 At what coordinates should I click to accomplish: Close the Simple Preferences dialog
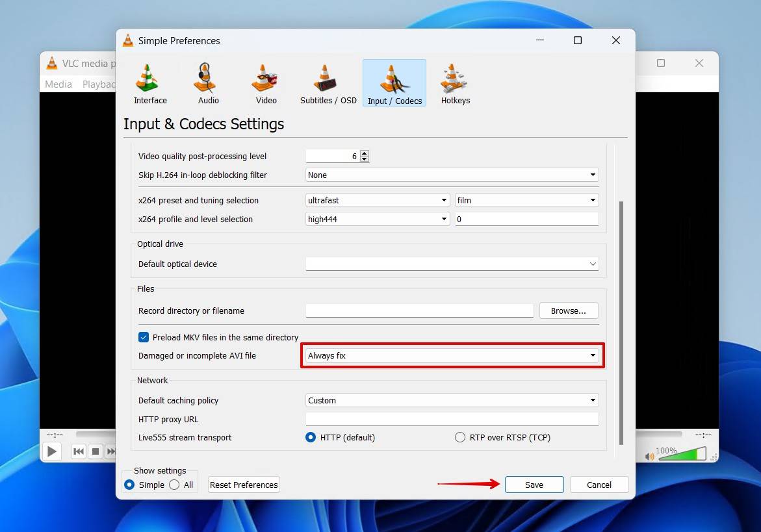click(x=616, y=41)
